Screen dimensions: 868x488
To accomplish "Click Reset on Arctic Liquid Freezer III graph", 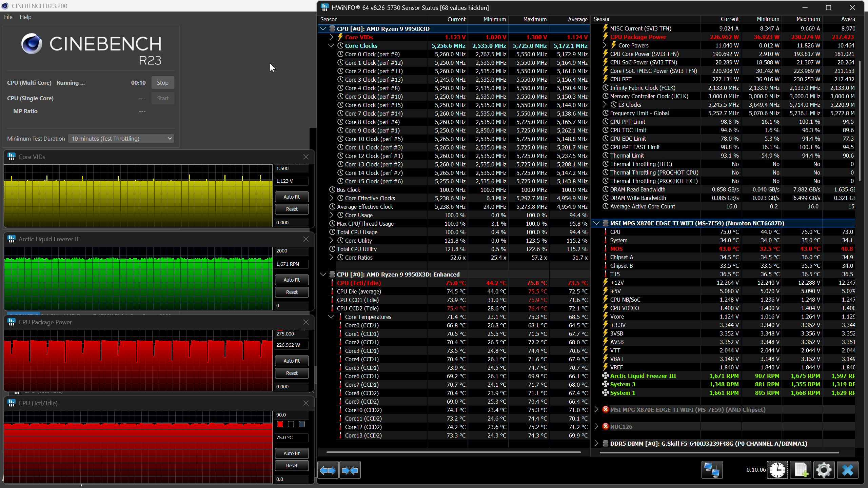I will (x=292, y=292).
